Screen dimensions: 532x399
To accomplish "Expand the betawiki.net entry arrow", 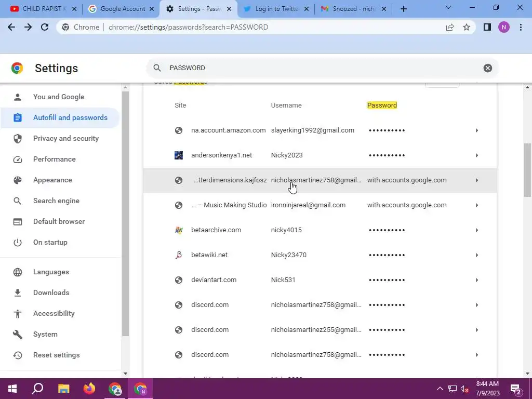I will click(x=477, y=255).
